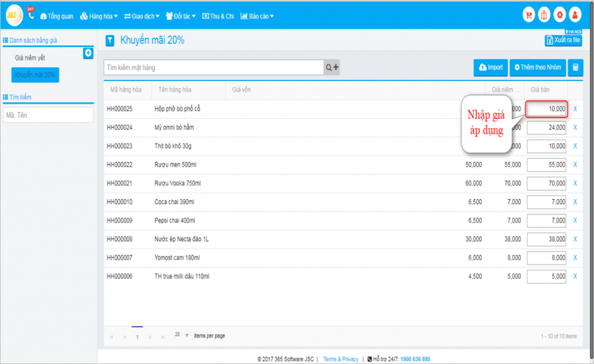
Task: Go to previous page pager icon
Action: pyautogui.click(x=124, y=337)
